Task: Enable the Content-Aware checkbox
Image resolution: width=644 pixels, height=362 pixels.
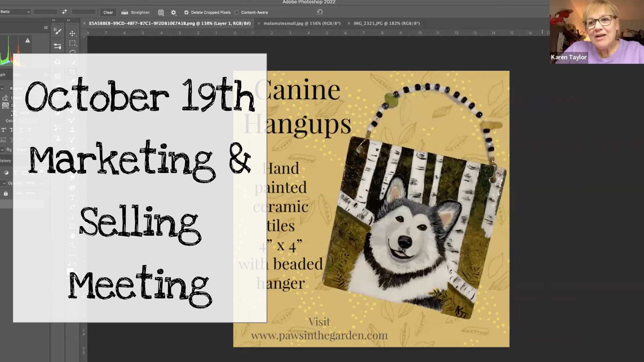Action: pyautogui.click(x=236, y=12)
